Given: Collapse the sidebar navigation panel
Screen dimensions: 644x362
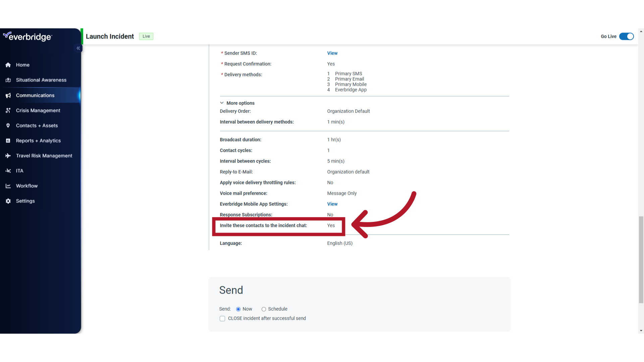Looking at the screenshot, I should pyautogui.click(x=78, y=48).
